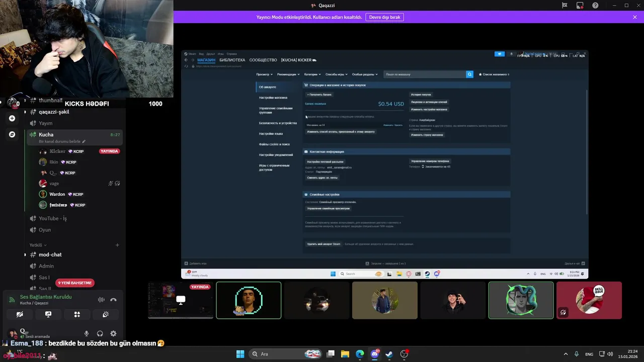Select the snake-framed avatar participant tile

(x=521, y=300)
